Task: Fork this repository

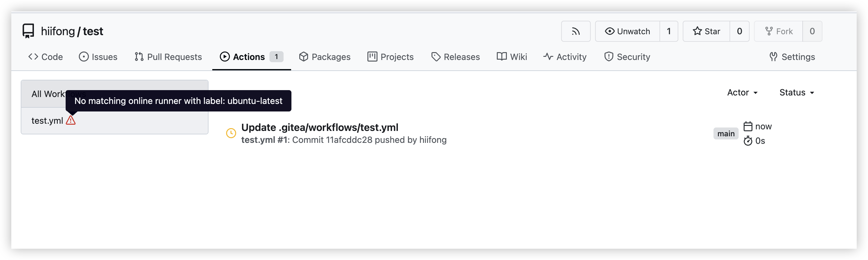Action: coord(779,31)
